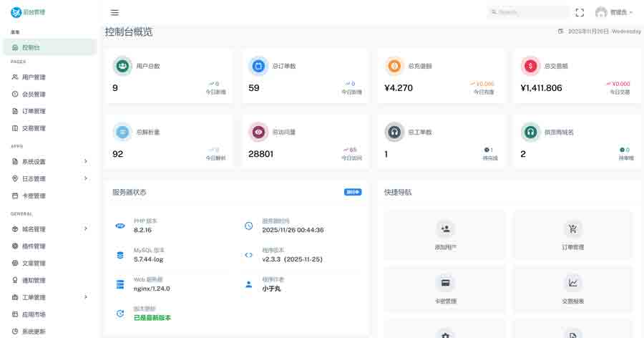This screenshot has width=644, height=338.
Task: Click the 总工单数 headset icon
Action: tap(394, 132)
